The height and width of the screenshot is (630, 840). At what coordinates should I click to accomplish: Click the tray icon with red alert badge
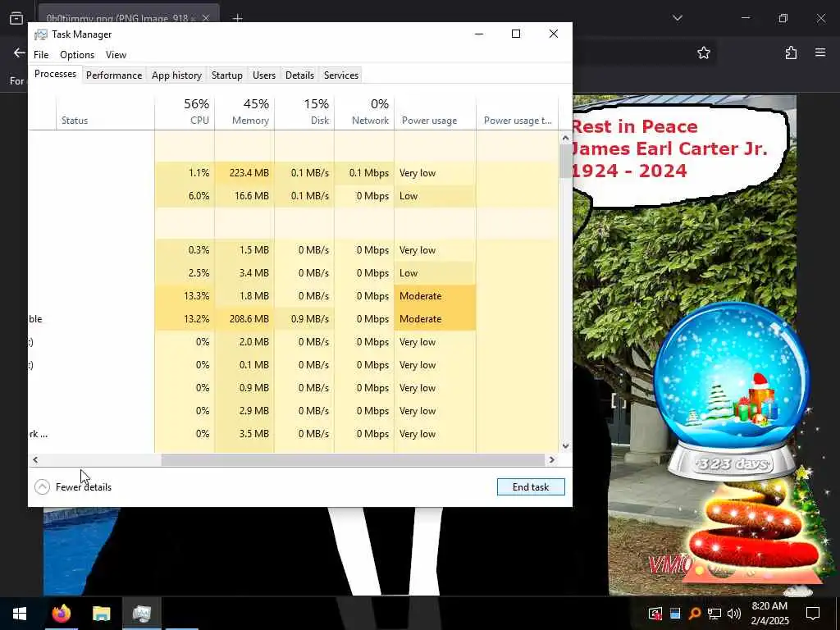click(655, 614)
